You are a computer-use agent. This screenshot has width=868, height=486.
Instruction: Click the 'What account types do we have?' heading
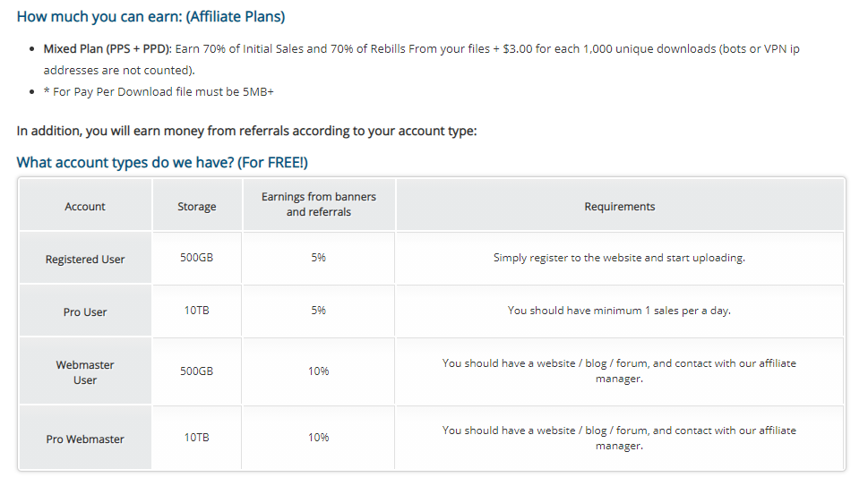pyautogui.click(x=162, y=162)
